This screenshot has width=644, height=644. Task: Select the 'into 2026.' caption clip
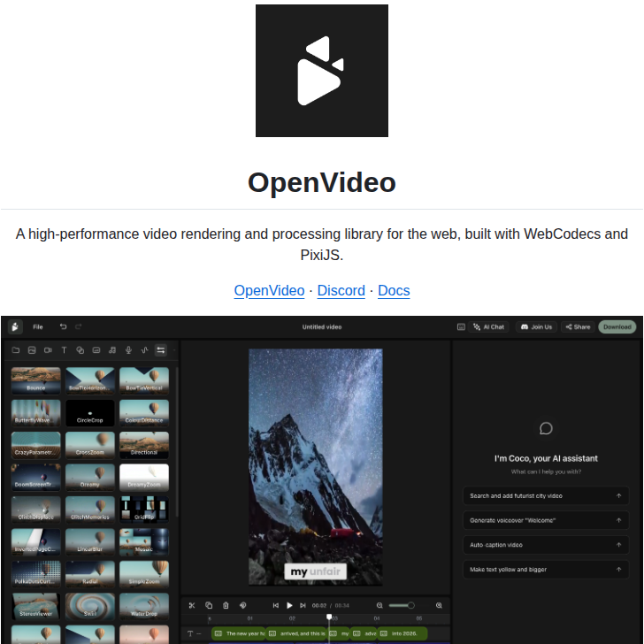[402, 633]
